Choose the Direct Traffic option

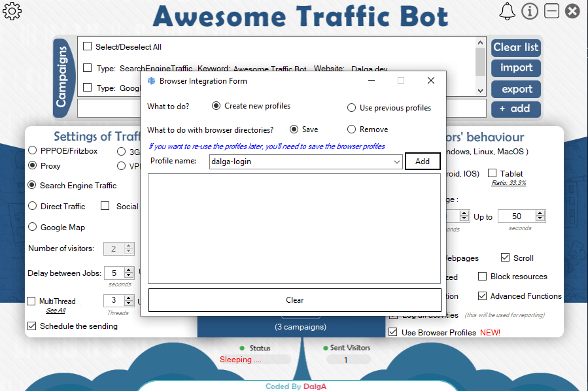33,206
